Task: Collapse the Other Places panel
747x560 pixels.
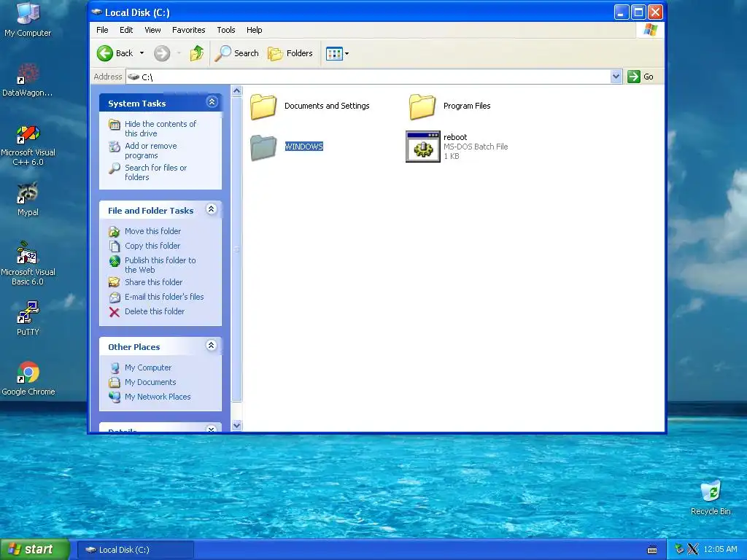Action: click(x=212, y=345)
